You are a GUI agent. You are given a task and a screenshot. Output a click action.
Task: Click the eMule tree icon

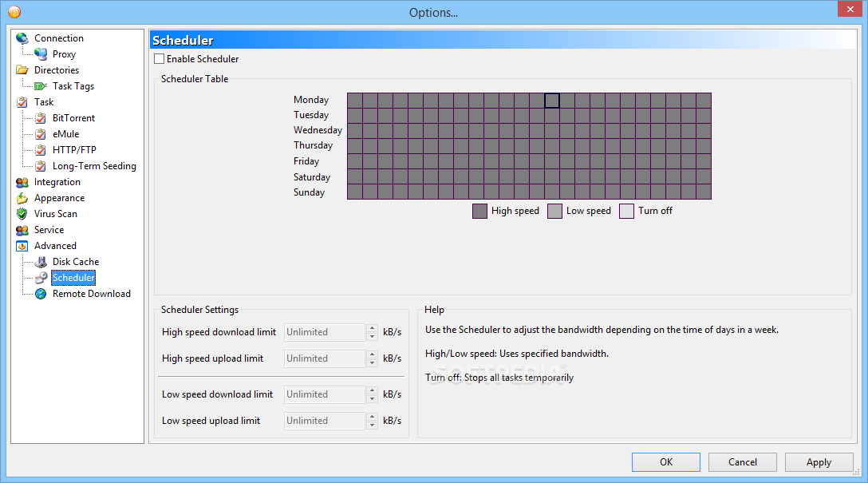point(41,134)
